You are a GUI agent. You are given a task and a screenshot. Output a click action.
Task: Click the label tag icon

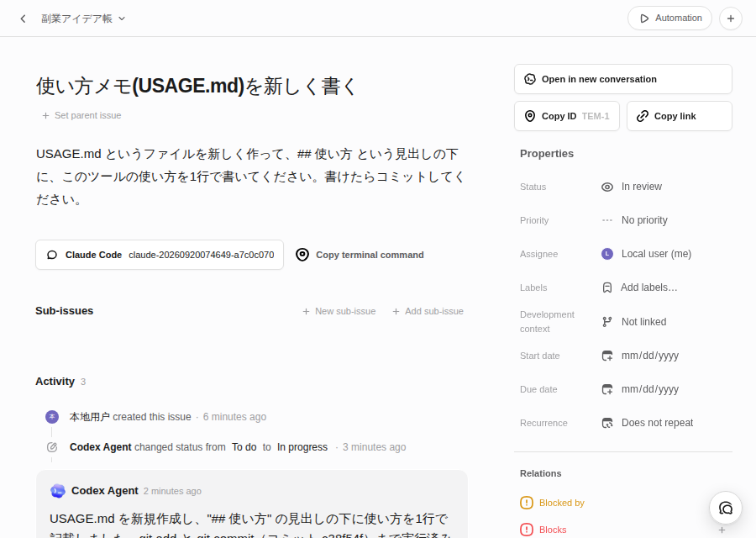(x=607, y=287)
